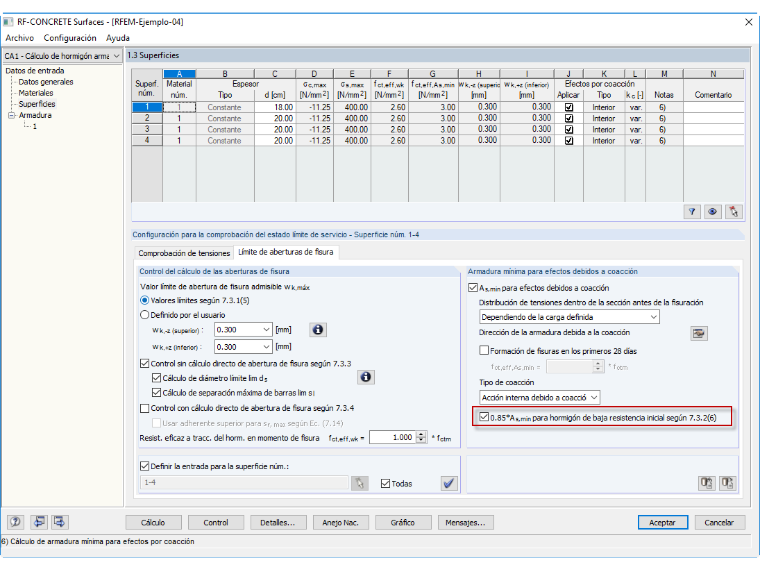Open the CA1 - Cálculo de hormigón dropdown
This screenshot has height=570, width=760.
click(116, 56)
